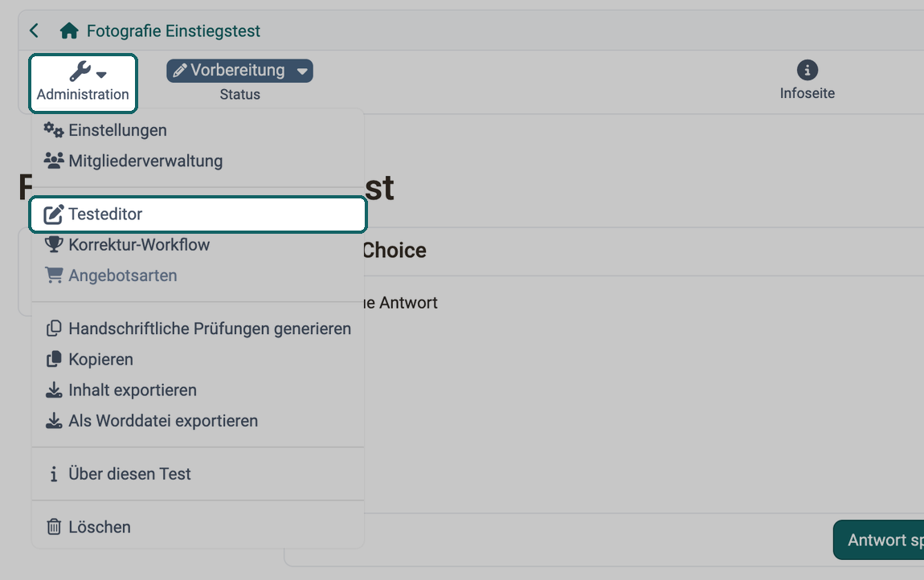Open the Fotografie Einstiegstest breadcrumb link
The height and width of the screenshot is (580, 924).
tap(174, 31)
